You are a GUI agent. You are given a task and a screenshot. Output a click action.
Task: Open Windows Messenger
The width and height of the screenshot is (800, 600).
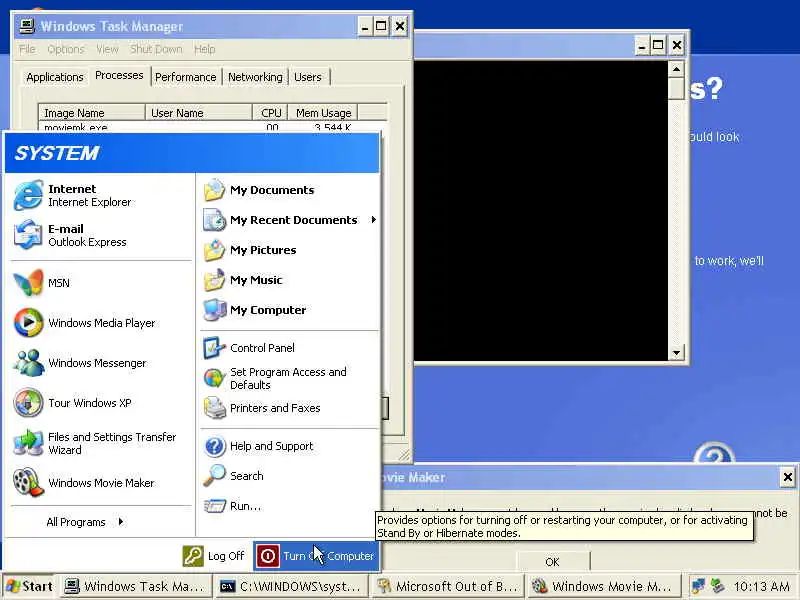pyautogui.click(x=80, y=363)
